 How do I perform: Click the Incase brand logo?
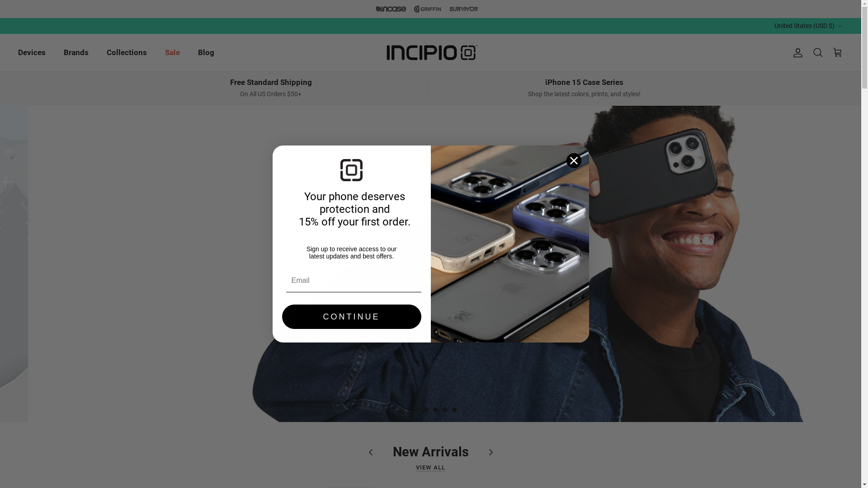click(391, 9)
